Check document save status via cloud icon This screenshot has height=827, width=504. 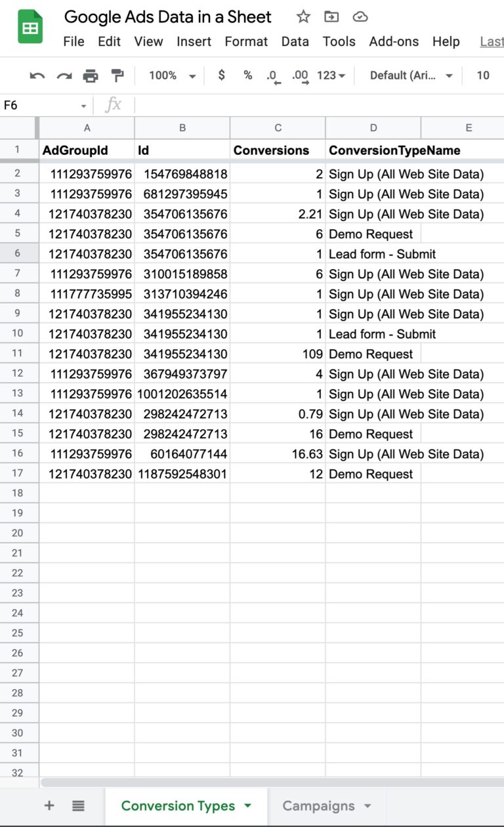click(360, 17)
